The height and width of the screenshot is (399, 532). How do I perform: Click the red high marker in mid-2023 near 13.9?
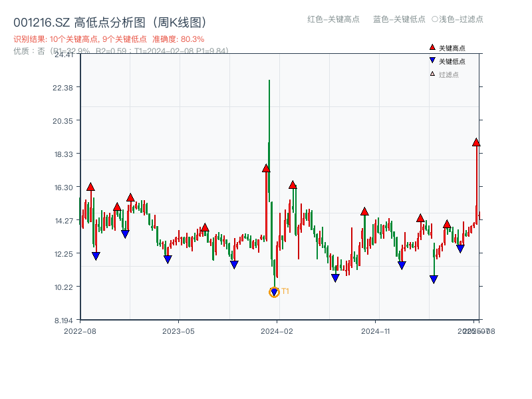(205, 227)
